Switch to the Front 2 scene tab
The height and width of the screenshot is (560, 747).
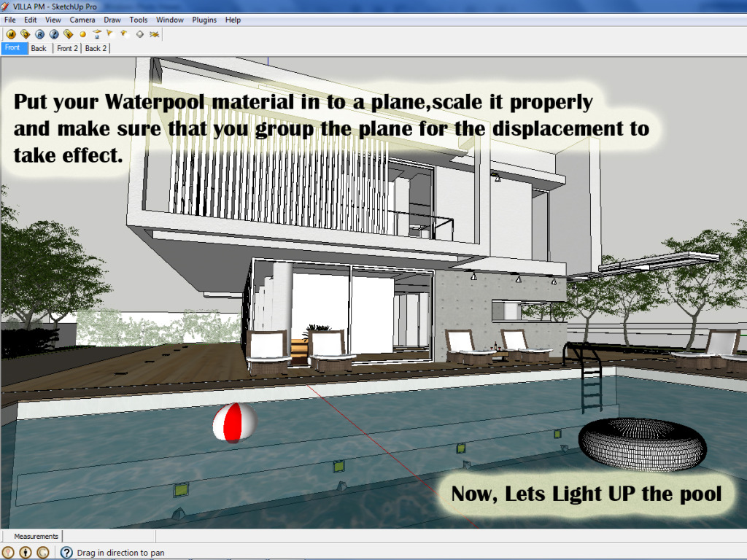point(67,47)
